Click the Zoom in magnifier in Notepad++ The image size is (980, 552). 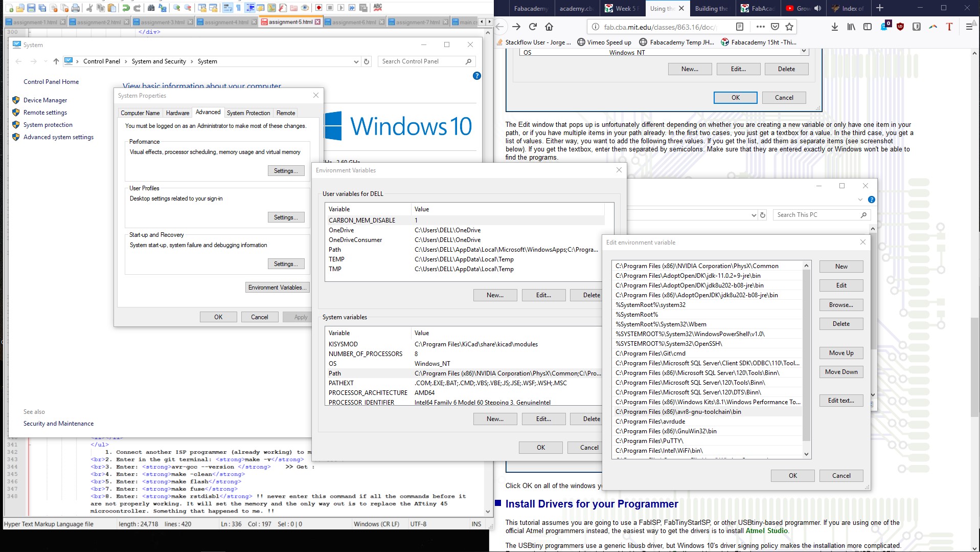pos(176,8)
